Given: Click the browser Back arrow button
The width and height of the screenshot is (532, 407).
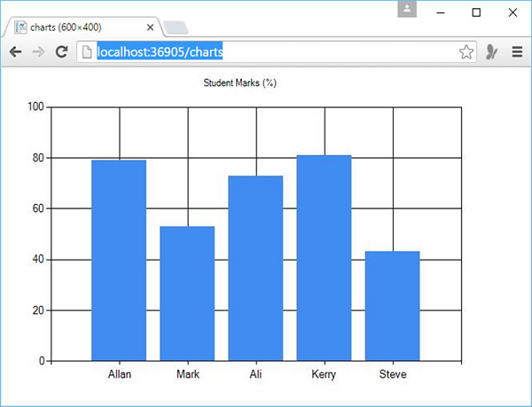Looking at the screenshot, I should (15, 52).
